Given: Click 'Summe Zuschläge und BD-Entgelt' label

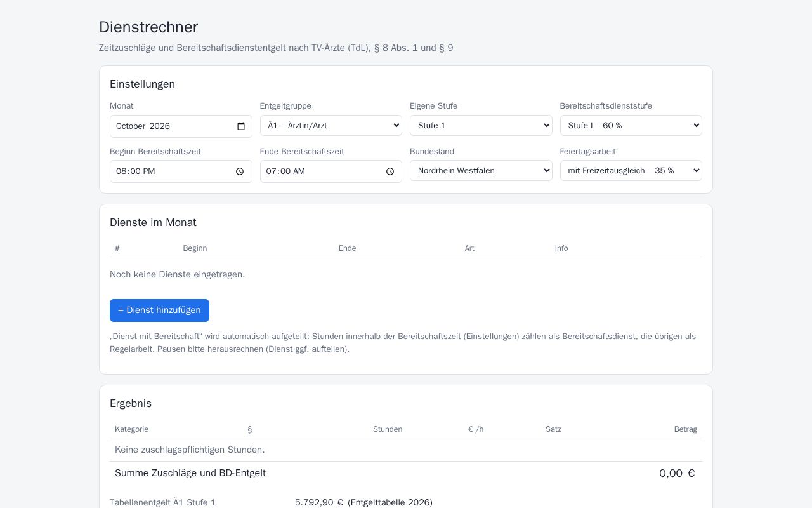Looking at the screenshot, I should [190, 473].
